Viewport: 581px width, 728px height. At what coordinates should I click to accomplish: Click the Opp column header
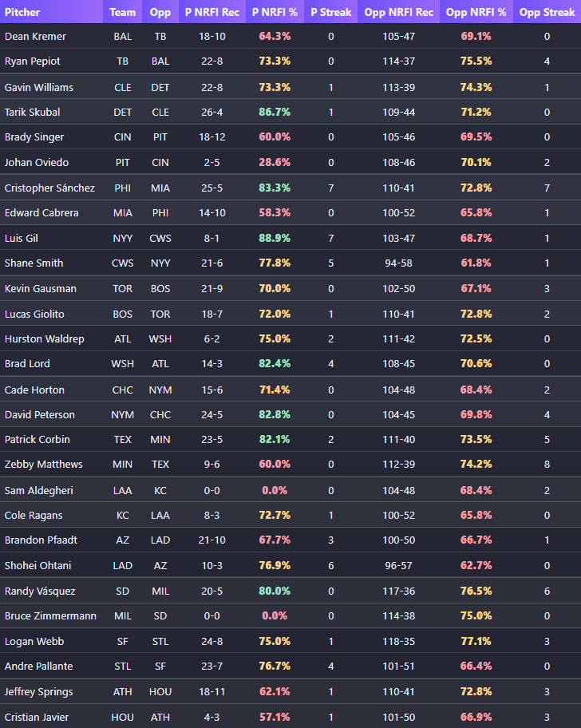pos(160,12)
